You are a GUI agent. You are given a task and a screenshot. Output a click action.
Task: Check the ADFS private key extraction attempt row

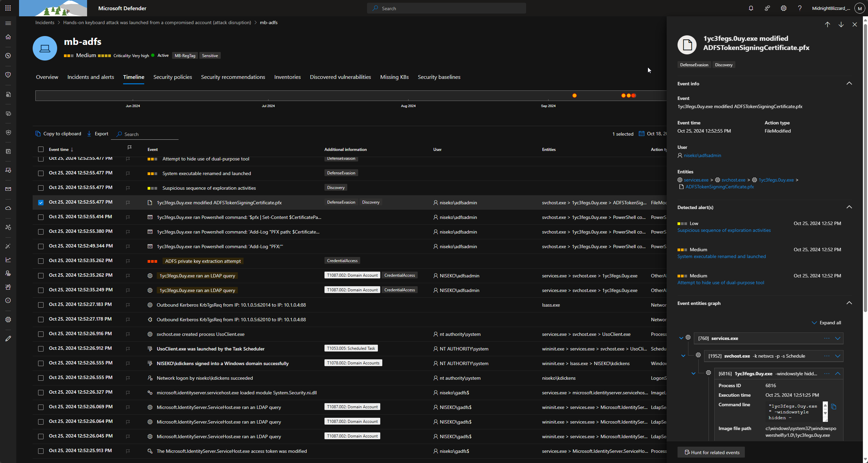(41, 261)
